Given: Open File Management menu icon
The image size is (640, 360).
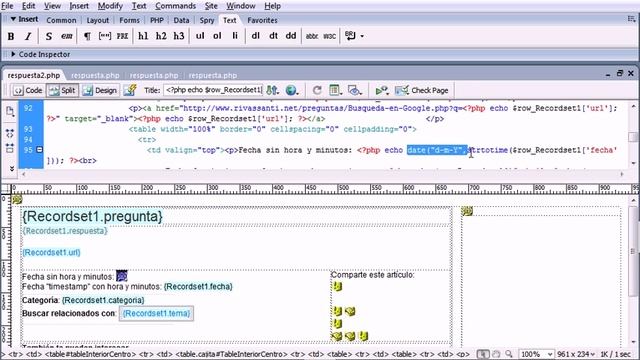Looking at the screenshot, I should 273,90.
